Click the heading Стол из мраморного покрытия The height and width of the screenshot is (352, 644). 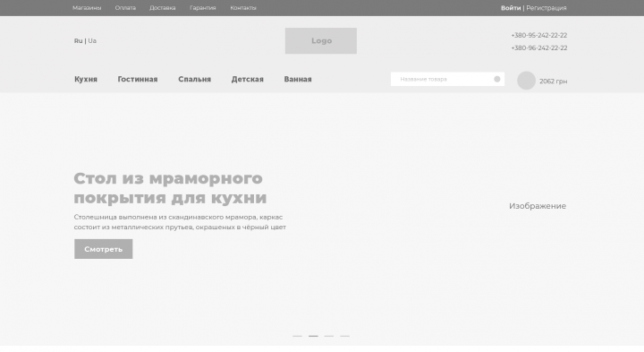click(170, 188)
